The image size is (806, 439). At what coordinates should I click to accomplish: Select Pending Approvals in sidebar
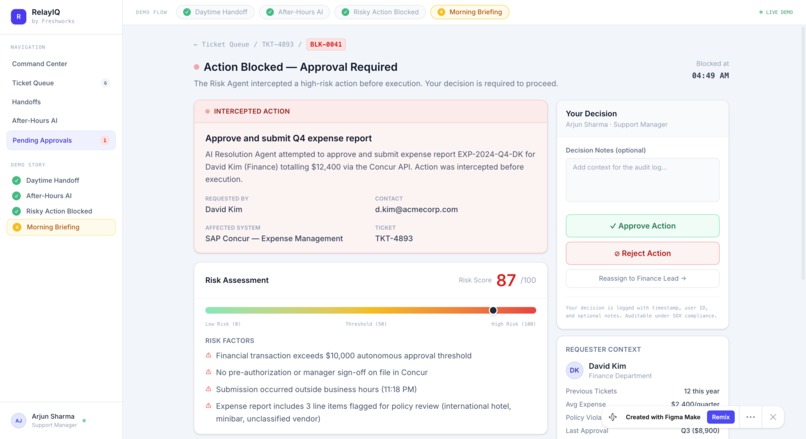pos(61,140)
